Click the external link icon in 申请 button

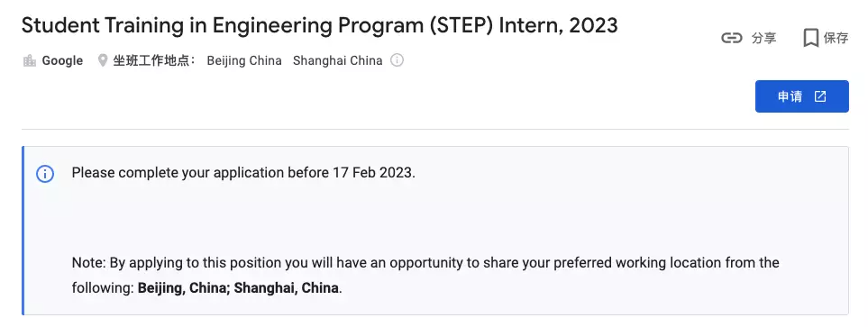click(x=820, y=96)
